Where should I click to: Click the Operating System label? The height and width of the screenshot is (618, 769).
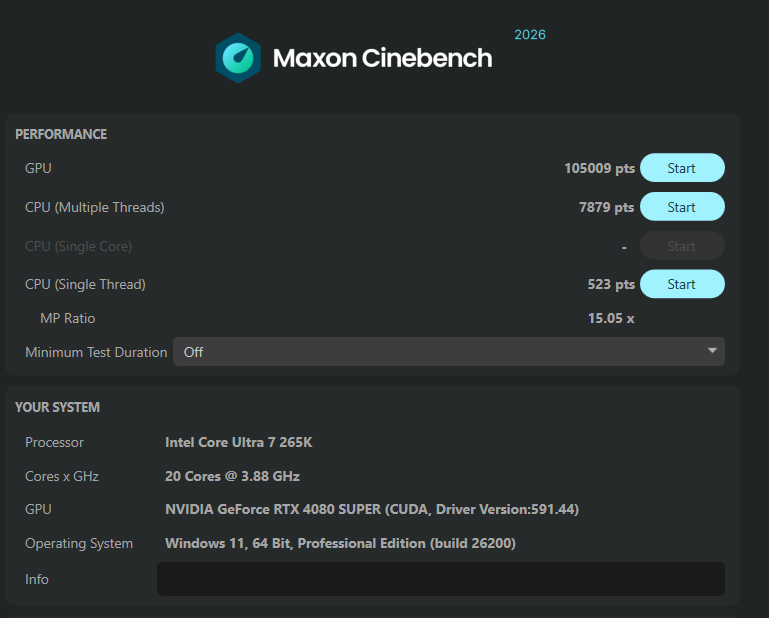point(79,543)
